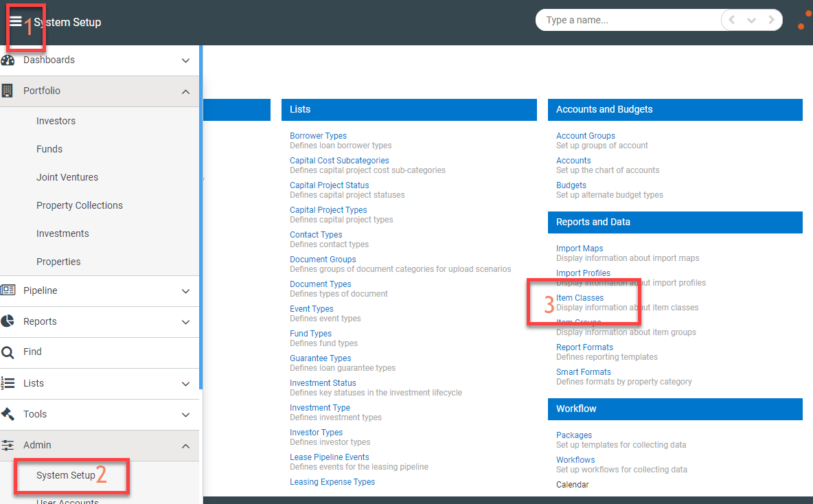Click the Dashboards menu label
The height and width of the screenshot is (504, 813).
coord(49,60)
